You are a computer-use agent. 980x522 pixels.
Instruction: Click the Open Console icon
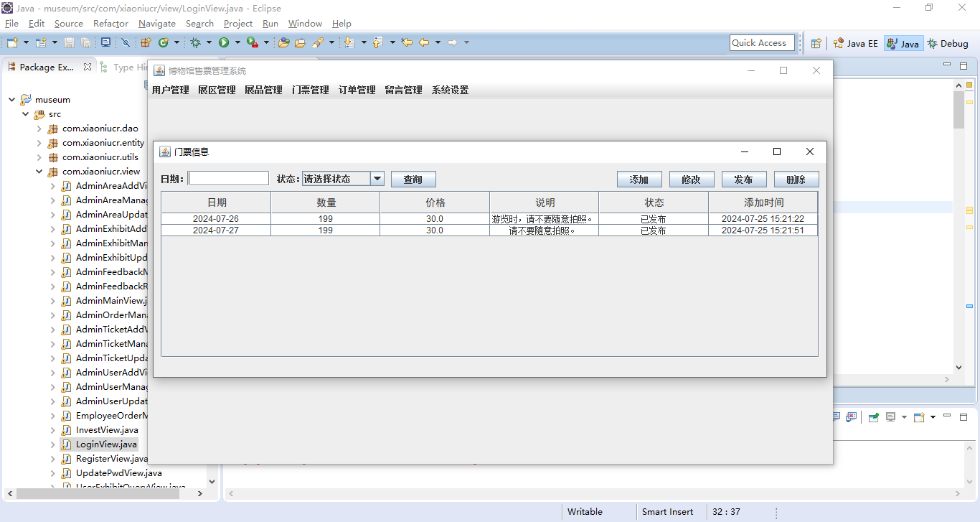(x=919, y=417)
